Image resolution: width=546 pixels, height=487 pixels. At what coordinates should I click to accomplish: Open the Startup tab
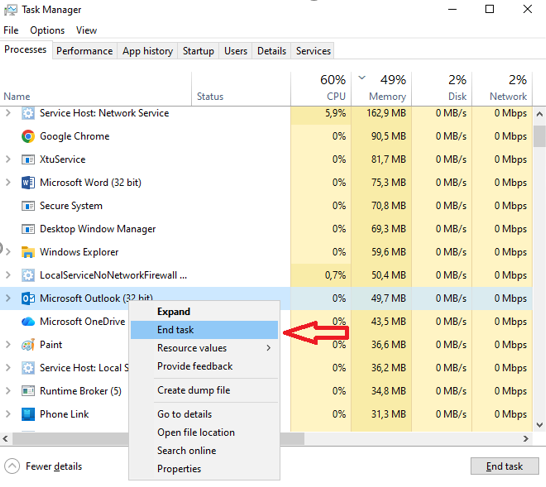click(198, 51)
